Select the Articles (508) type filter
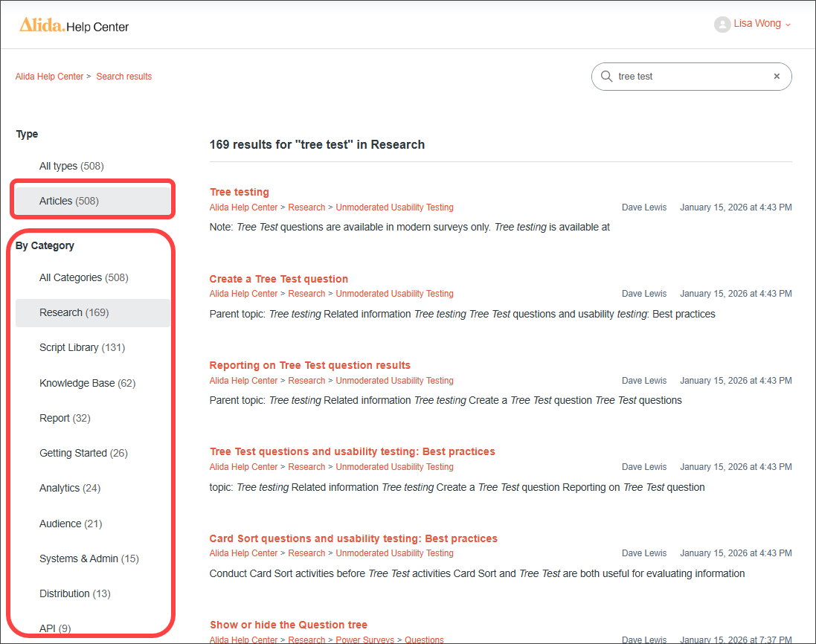 pyautogui.click(x=93, y=201)
